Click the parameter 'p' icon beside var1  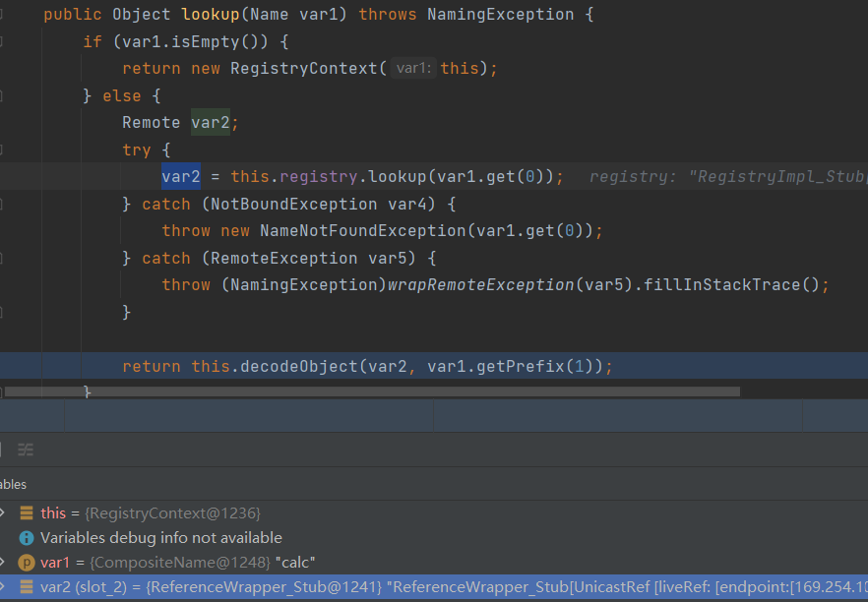[27, 563]
